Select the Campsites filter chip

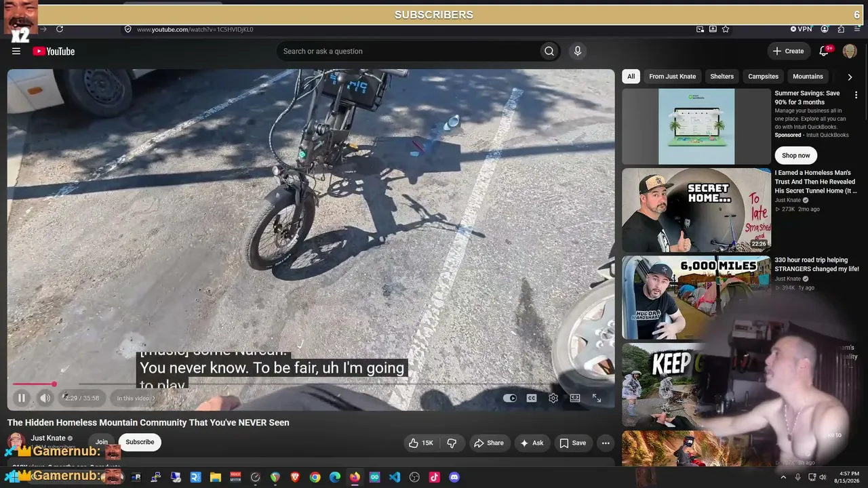pyautogui.click(x=763, y=77)
